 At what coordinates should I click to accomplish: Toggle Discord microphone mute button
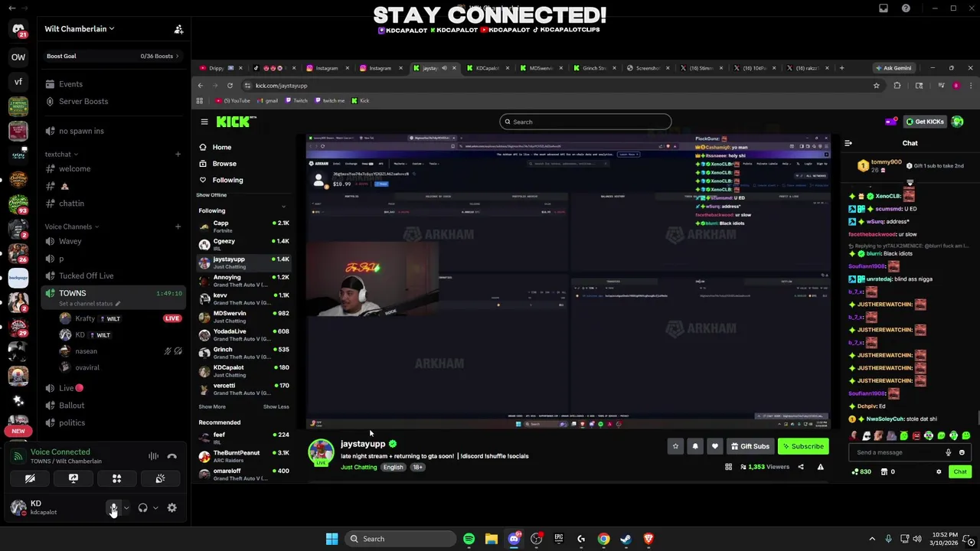point(113,508)
